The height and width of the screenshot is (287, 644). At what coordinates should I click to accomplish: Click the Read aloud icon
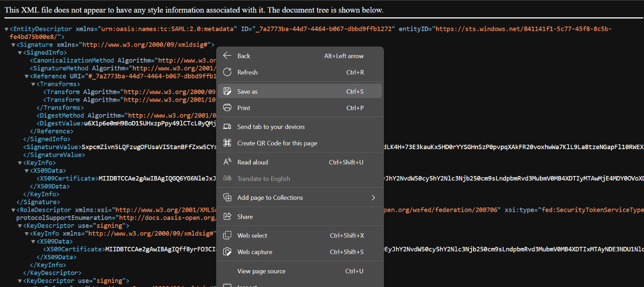pyautogui.click(x=227, y=162)
